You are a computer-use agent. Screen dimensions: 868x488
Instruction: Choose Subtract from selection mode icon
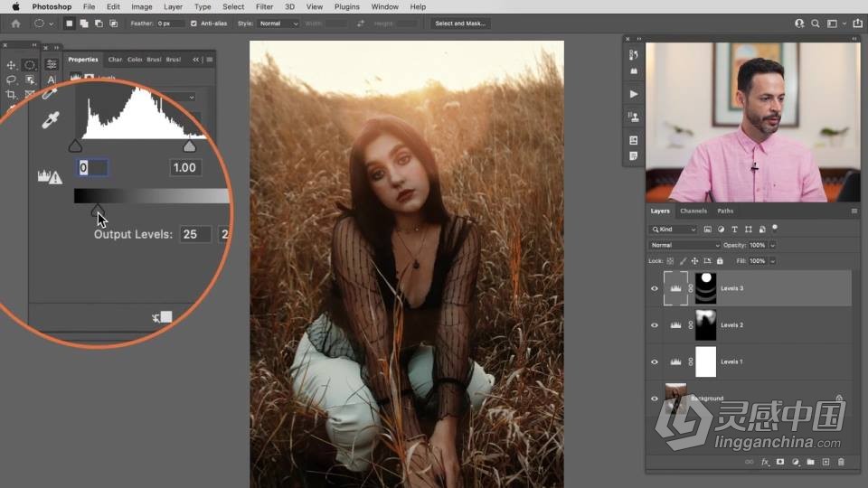point(99,23)
